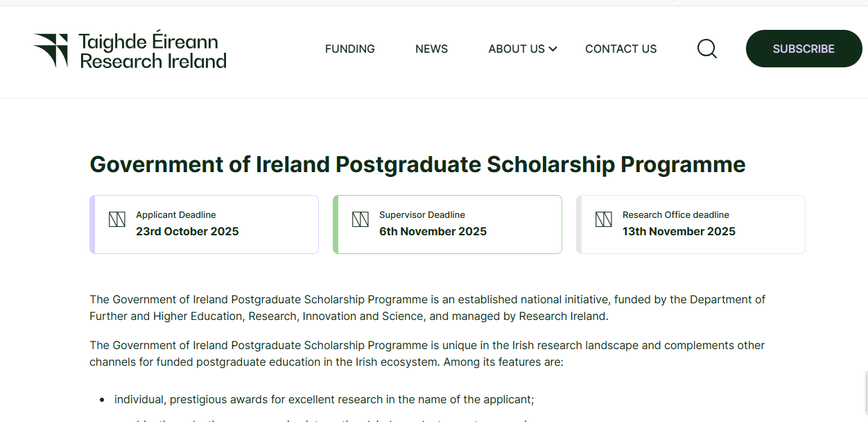Click the Subscribe button
Image resolution: width=868 pixels, height=422 pixels.
coord(804,49)
